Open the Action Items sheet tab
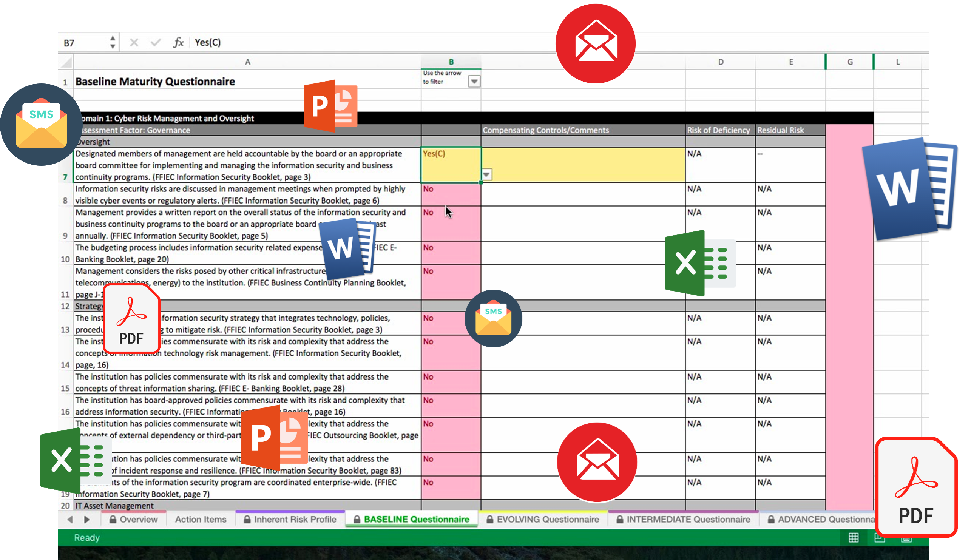 pyautogui.click(x=201, y=519)
